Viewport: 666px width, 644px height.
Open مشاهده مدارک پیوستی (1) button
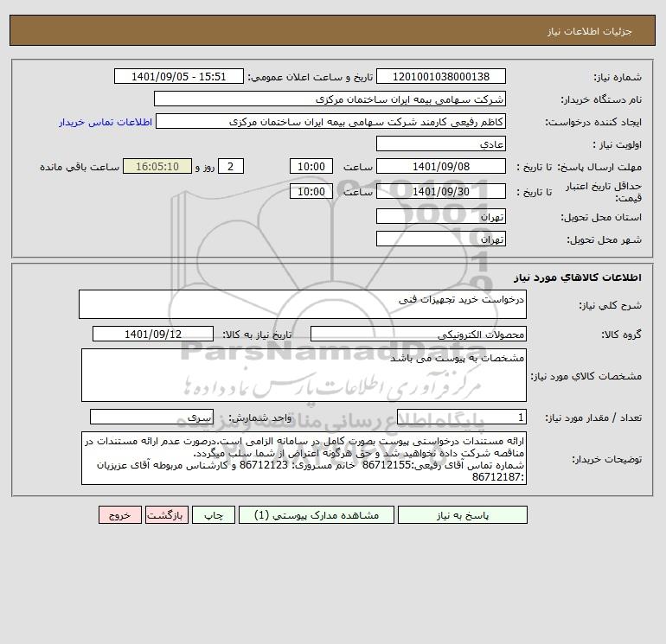pos(317,515)
